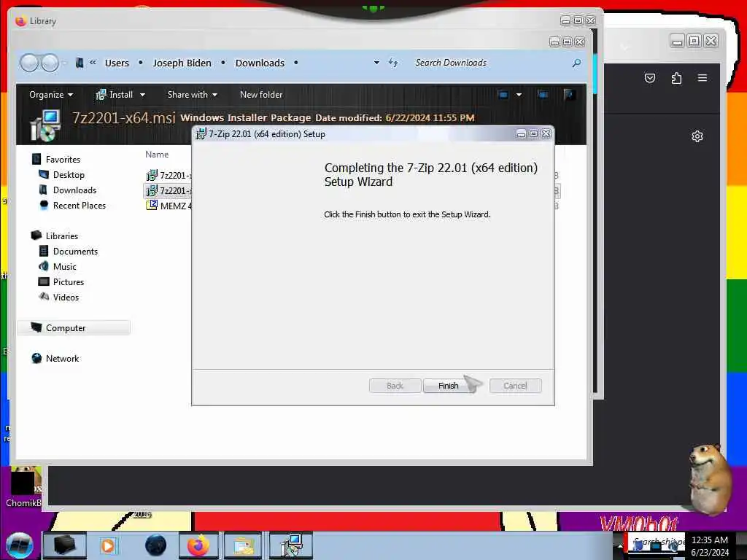Click the Firefox icon in Library title bar
The height and width of the screenshot is (560, 747).
20,21
